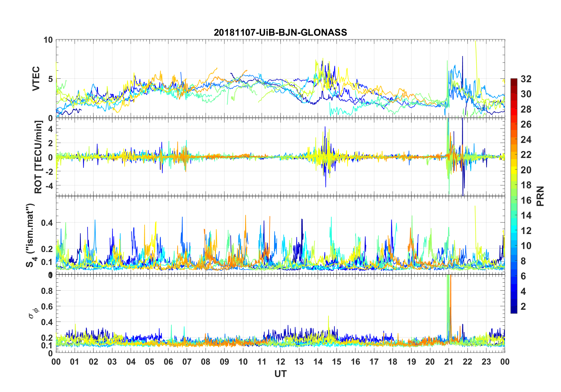Click the S4 ("ism.mat") axis label

coord(30,235)
